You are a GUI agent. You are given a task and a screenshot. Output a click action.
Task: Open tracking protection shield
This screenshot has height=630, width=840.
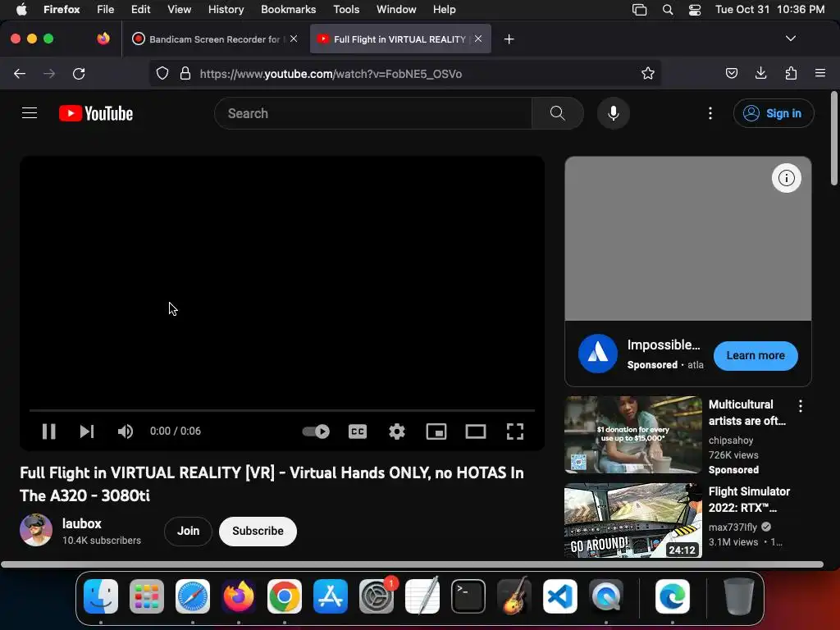tap(162, 73)
